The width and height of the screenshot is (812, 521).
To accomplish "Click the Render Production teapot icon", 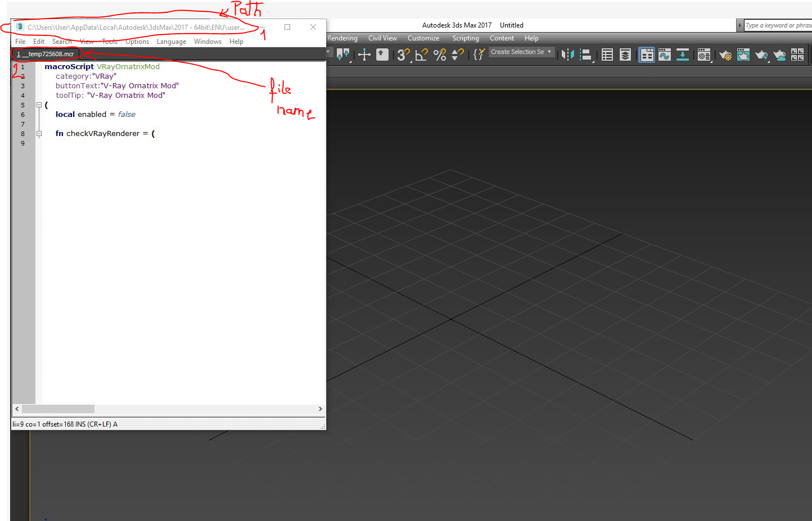I will tap(761, 55).
